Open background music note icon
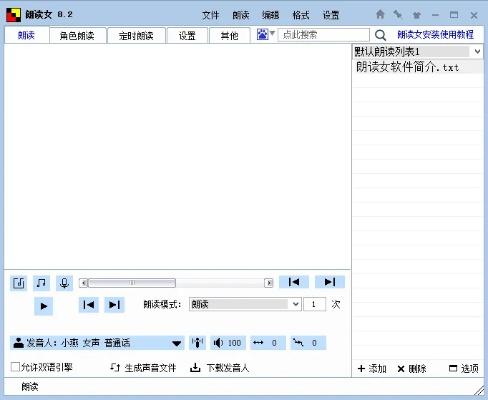This screenshot has height=400, width=488. (41, 283)
